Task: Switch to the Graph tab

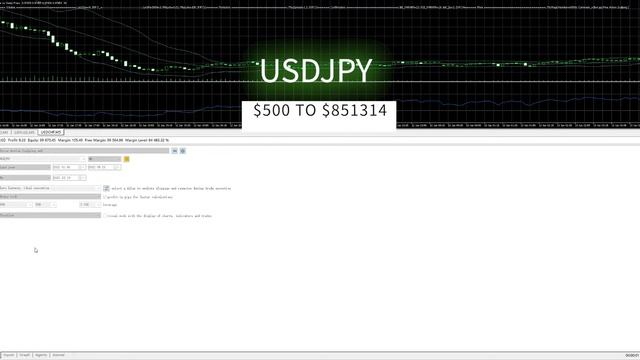Action: pyautogui.click(x=24, y=356)
